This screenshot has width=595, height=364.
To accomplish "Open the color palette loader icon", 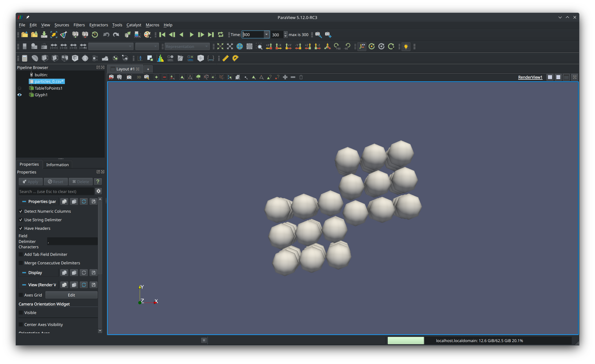I will pos(147,35).
